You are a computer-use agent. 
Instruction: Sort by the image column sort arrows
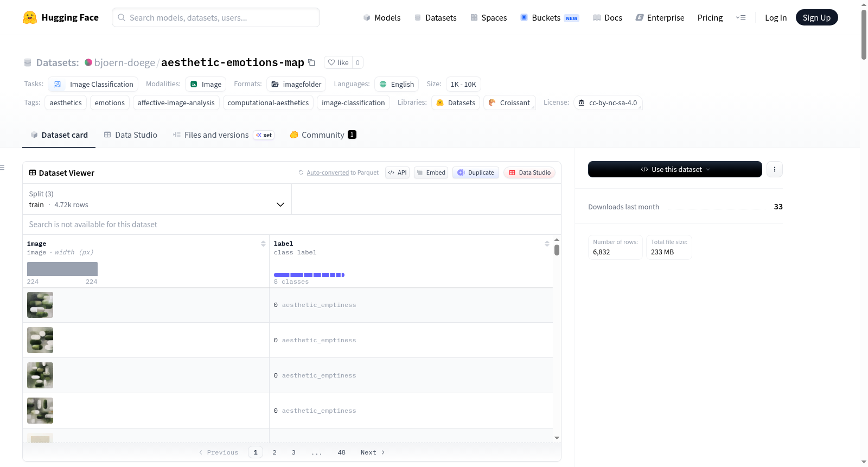tap(263, 244)
